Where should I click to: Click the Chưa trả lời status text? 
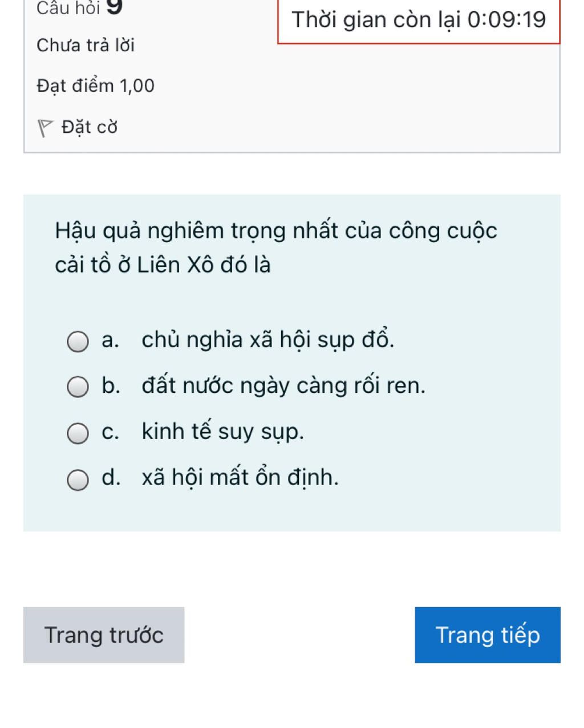[86, 45]
